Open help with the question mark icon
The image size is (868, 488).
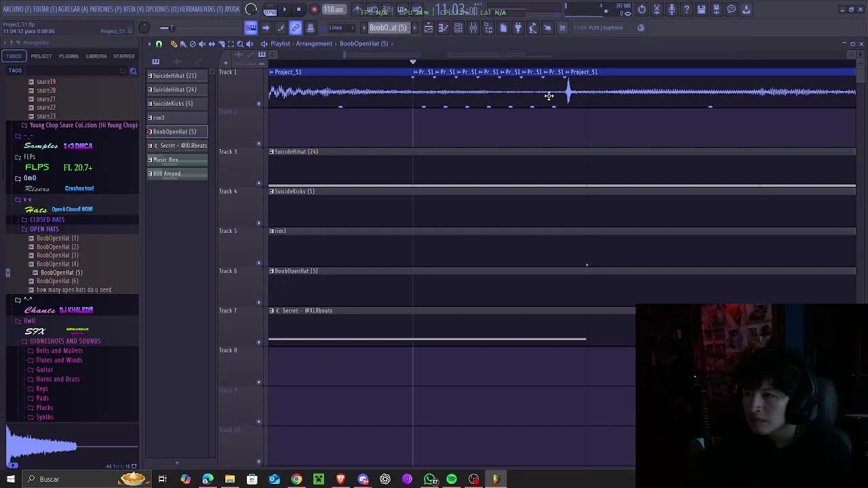click(686, 9)
